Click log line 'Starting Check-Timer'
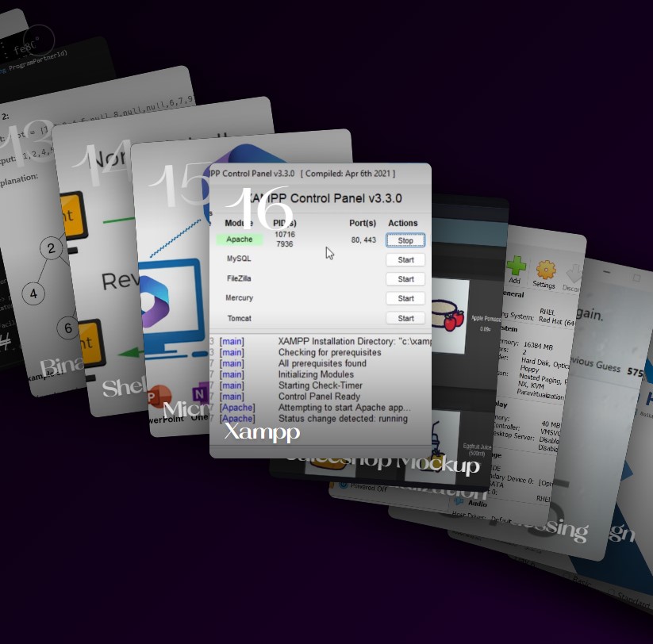The height and width of the screenshot is (644, 653). [321, 385]
